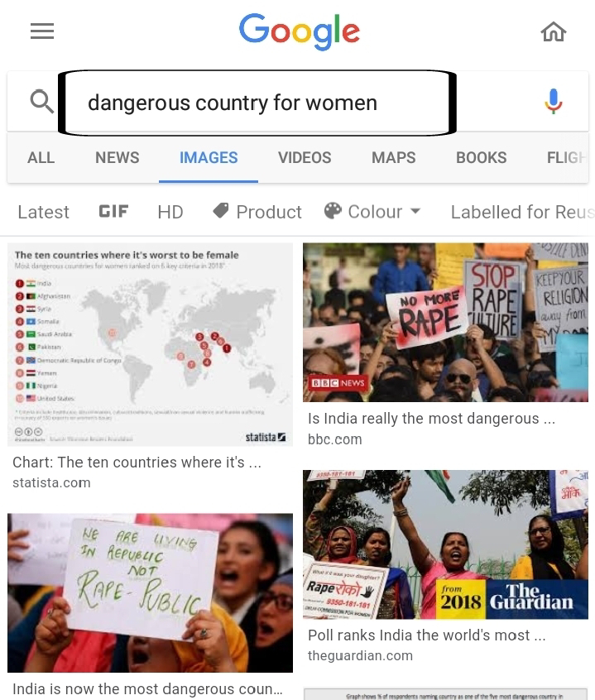
Task: Select the Labelled for Reuse filter
Action: pyautogui.click(x=523, y=212)
